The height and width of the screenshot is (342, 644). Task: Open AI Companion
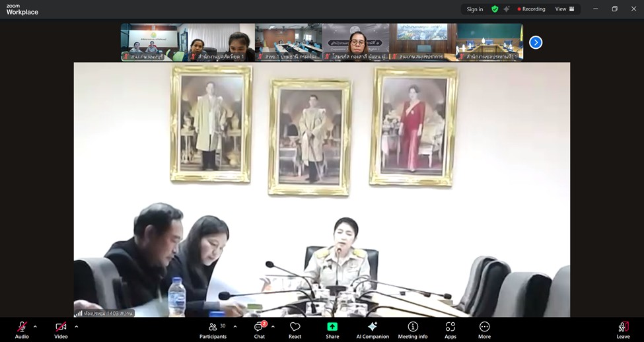[373, 329]
